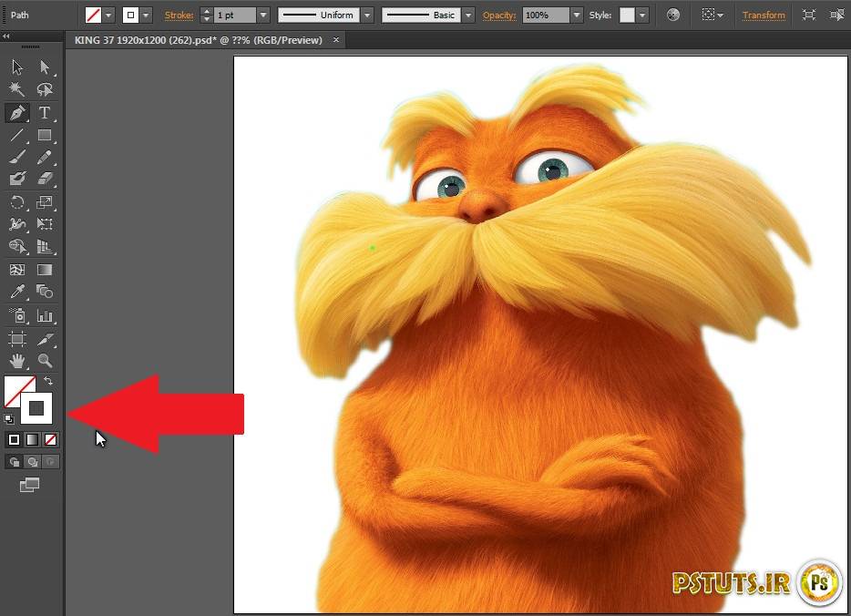
Task: Enable Draw Normal mode
Action: coord(14,462)
